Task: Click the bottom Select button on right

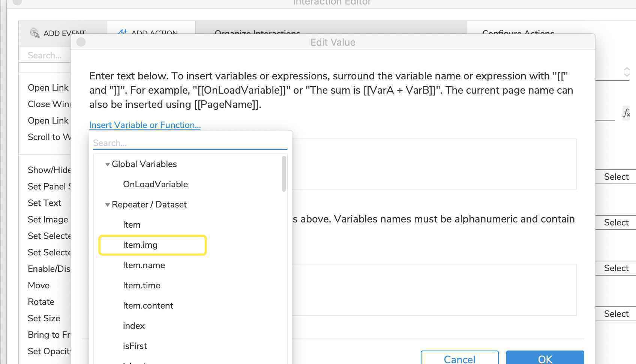Action: (x=616, y=314)
